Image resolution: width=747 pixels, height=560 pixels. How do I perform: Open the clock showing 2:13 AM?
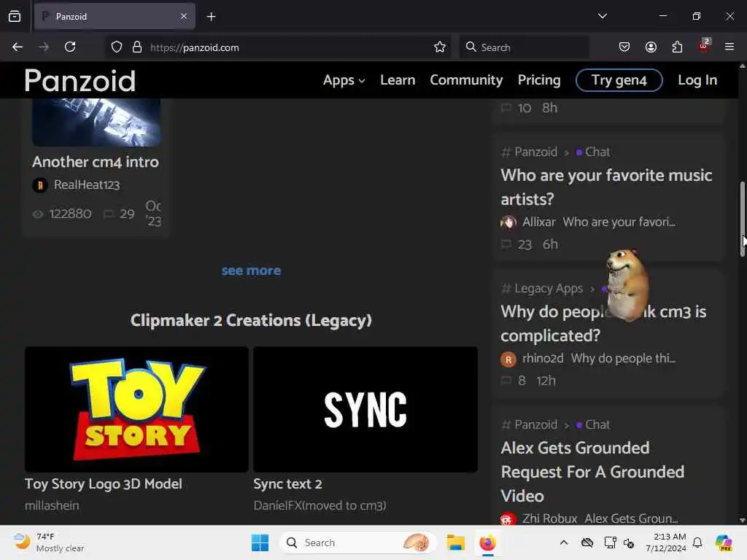point(666,542)
